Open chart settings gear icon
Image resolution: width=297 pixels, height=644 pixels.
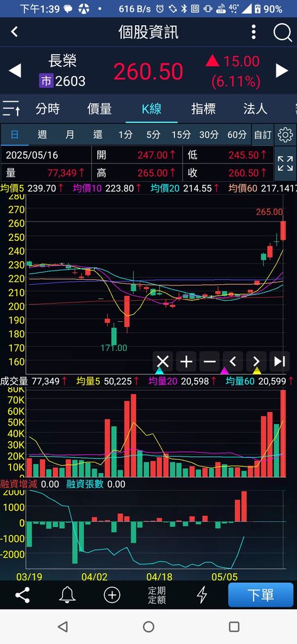pyautogui.click(x=285, y=135)
